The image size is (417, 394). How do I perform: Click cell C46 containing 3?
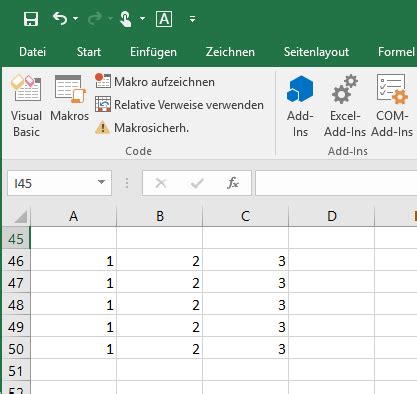tap(246, 261)
